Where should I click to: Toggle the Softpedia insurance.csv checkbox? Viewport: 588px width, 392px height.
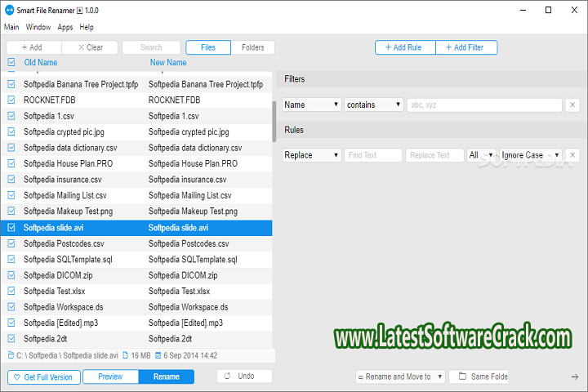(11, 180)
